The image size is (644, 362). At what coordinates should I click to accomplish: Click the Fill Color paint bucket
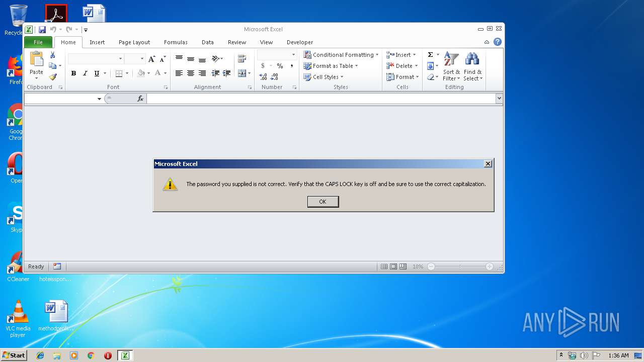141,73
